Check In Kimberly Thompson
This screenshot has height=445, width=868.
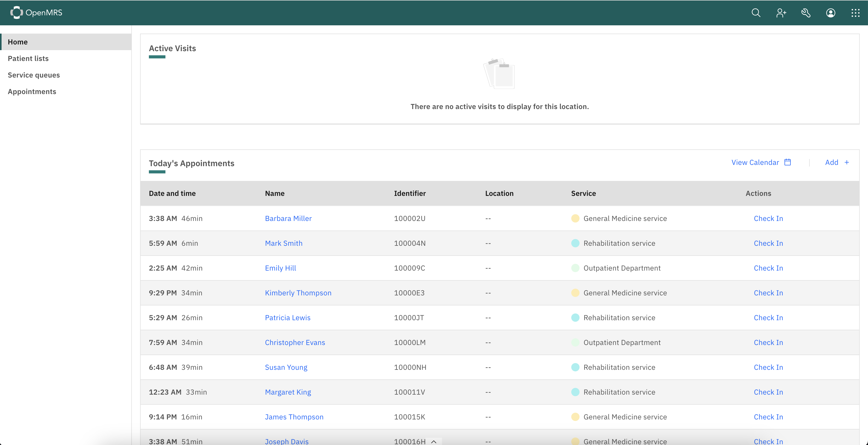768,293
